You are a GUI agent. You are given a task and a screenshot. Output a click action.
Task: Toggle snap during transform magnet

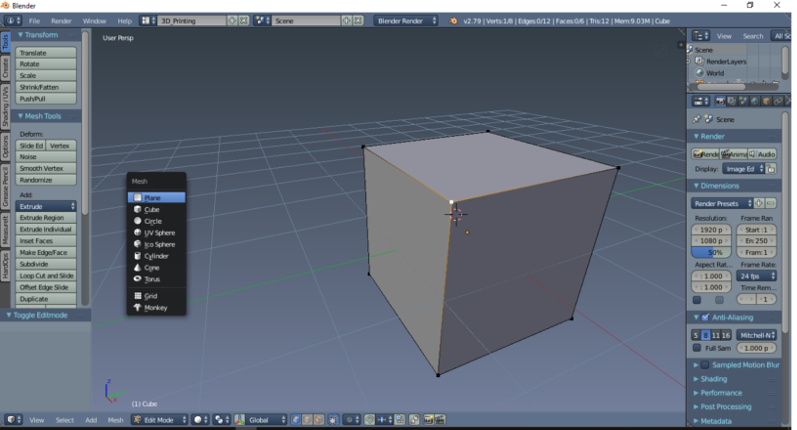click(370, 420)
